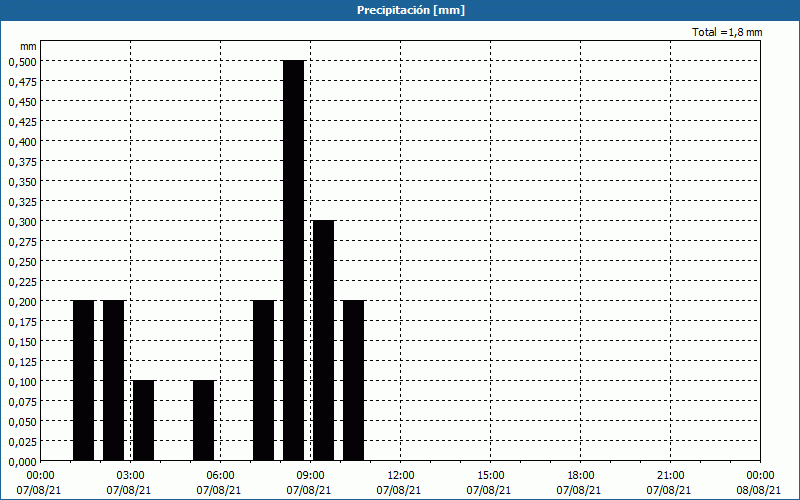Click the 0,075 y-axis label
This screenshot has height=500, width=800.
(x=22, y=402)
